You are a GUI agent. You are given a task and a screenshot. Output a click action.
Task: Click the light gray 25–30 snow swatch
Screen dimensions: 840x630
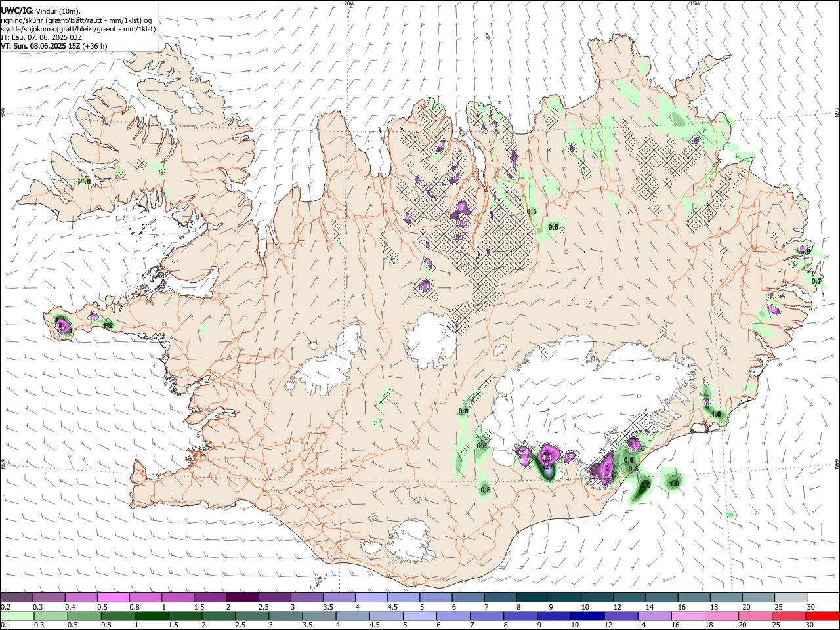(x=791, y=598)
